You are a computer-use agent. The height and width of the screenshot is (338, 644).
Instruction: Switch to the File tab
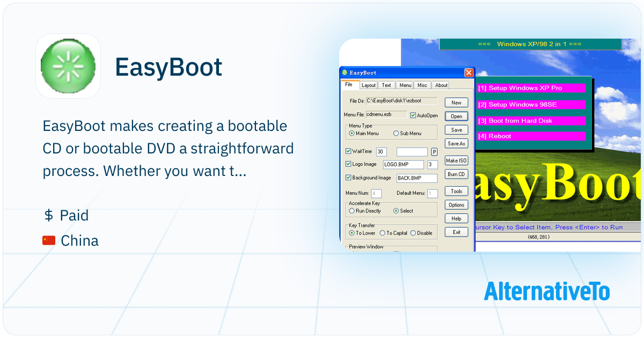pos(349,85)
